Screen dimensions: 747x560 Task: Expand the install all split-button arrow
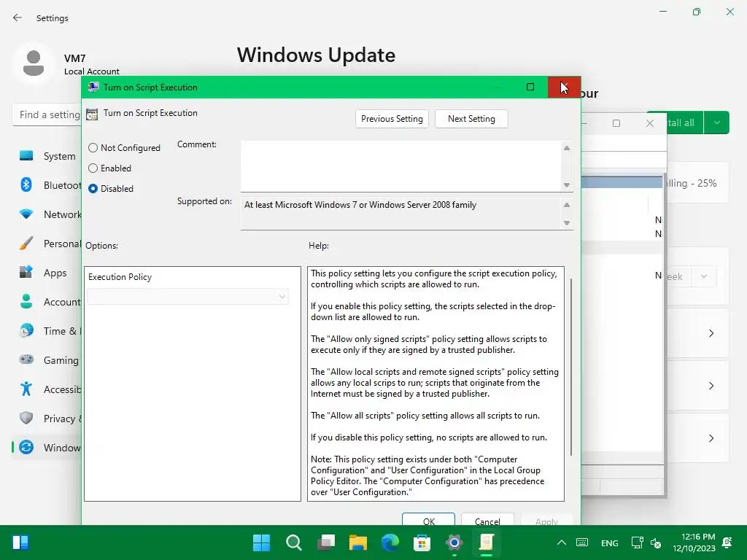(x=716, y=122)
